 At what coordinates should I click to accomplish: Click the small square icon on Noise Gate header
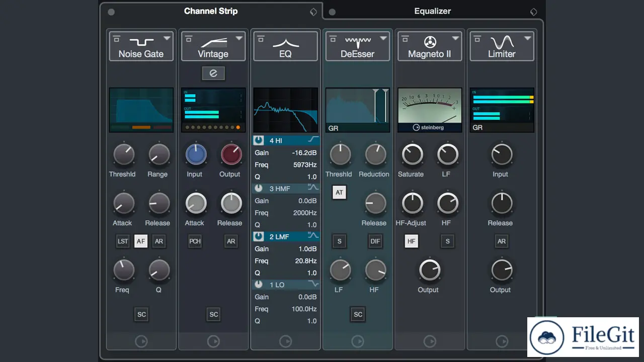tap(117, 38)
